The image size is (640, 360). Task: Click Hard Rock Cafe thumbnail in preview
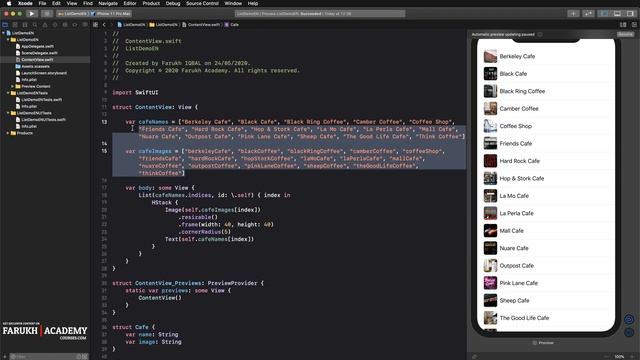tap(490, 161)
